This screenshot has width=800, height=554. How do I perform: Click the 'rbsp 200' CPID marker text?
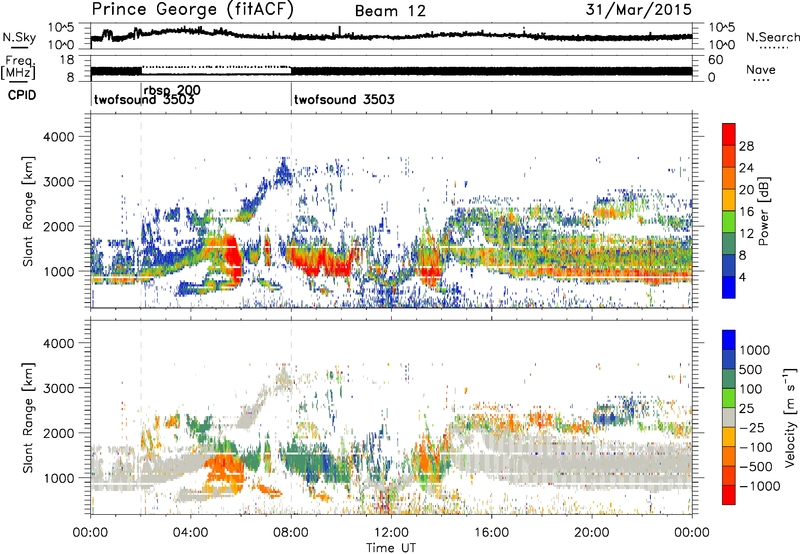click(x=172, y=90)
